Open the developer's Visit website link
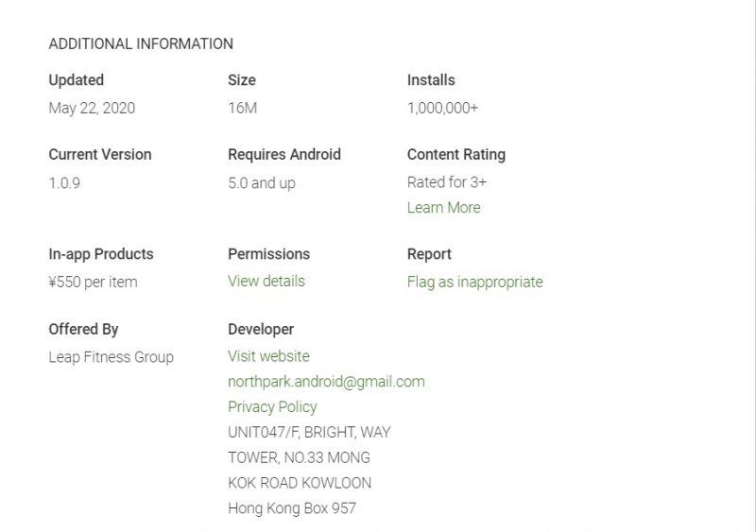Viewport: 756px width, 532px height. click(x=268, y=356)
